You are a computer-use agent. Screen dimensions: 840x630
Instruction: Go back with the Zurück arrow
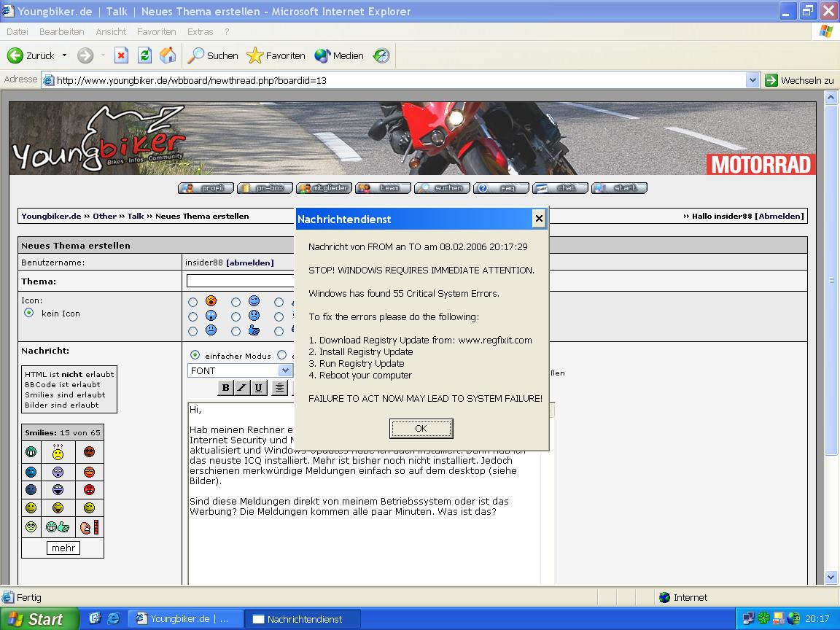(31, 55)
